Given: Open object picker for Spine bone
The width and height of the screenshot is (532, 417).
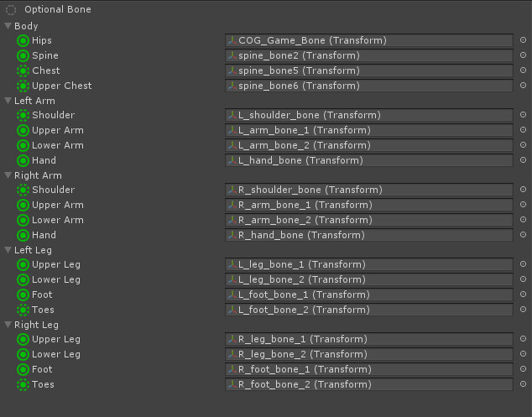Looking at the screenshot, I should tap(523, 55).
